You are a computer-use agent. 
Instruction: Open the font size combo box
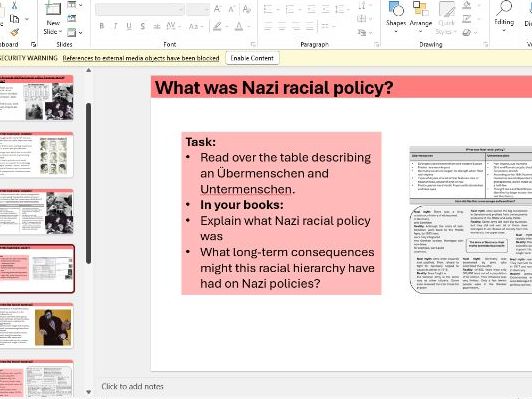pyautogui.click(x=198, y=10)
